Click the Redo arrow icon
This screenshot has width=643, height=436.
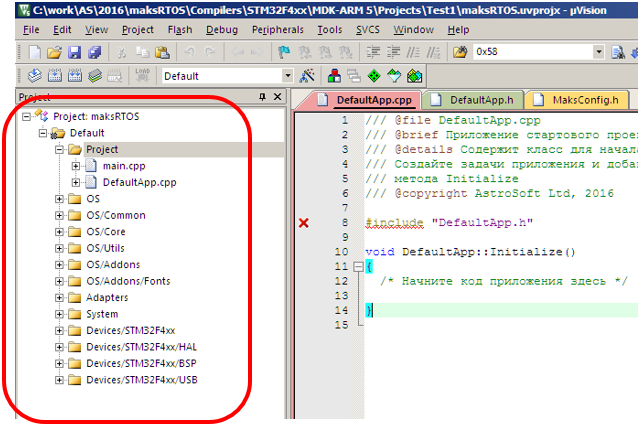210,52
